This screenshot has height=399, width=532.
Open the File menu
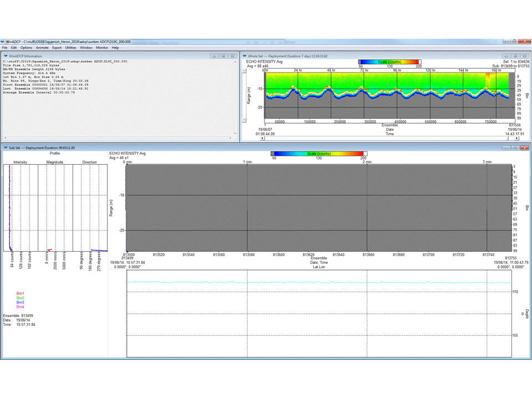(x=5, y=48)
